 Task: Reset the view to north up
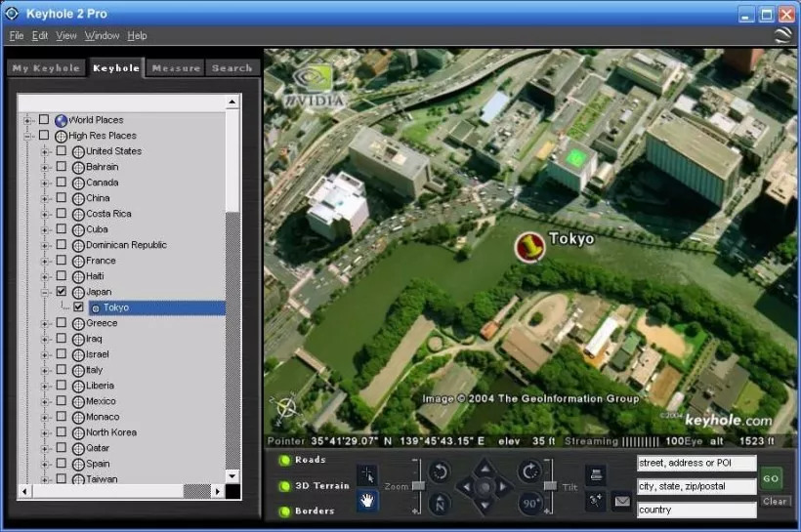tap(439, 504)
